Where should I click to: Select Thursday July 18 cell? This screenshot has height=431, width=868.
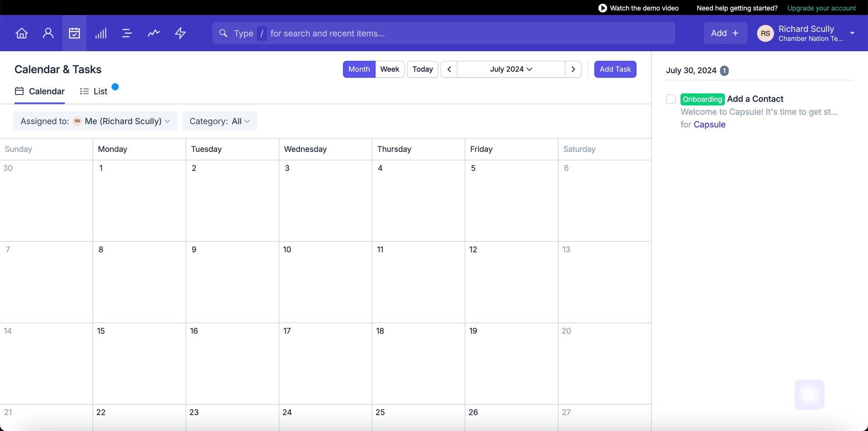[x=418, y=363]
